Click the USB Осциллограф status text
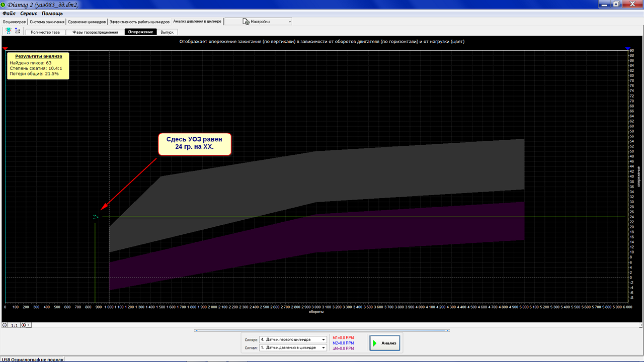The width and height of the screenshot is (644, 362). click(32, 359)
